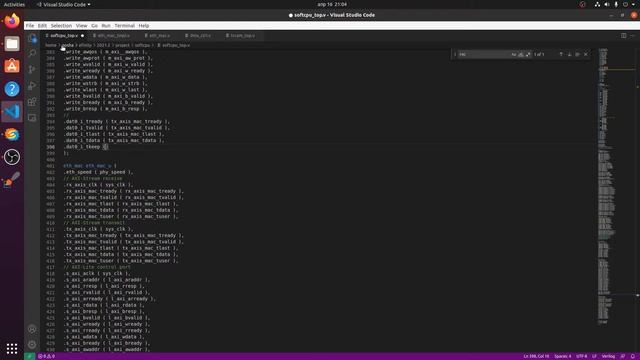Open the View menu

point(81,25)
